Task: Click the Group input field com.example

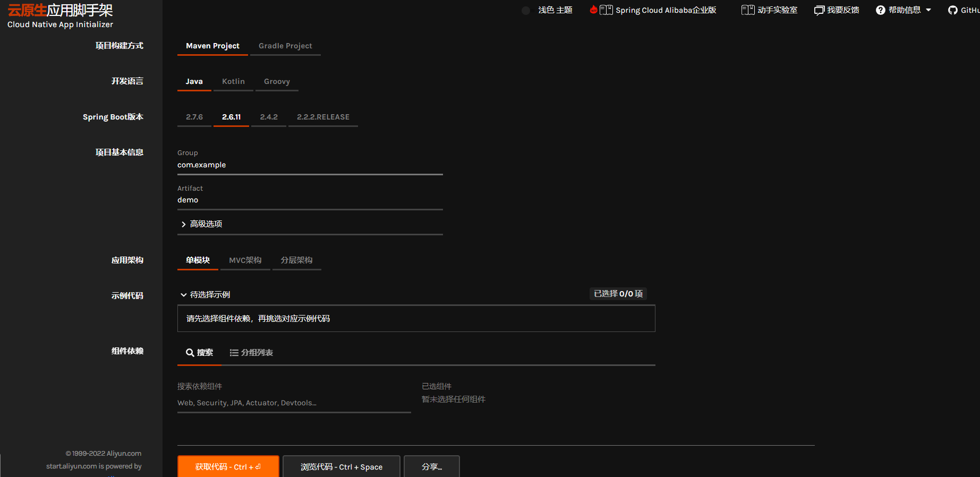Action: (x=310, y=165)
